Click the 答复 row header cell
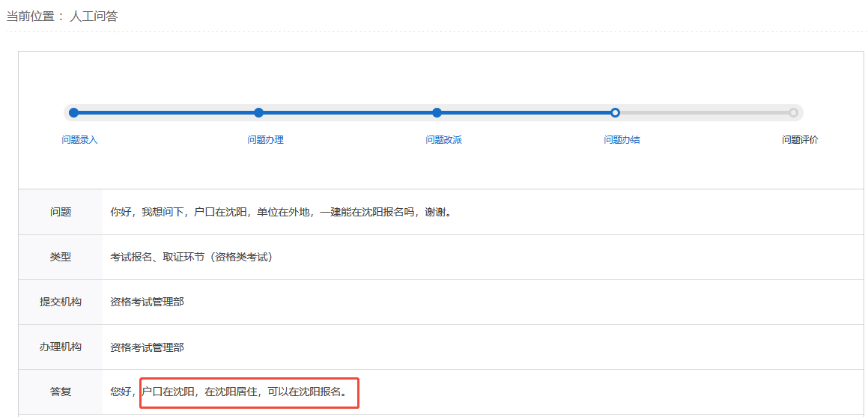The height and width of the screenshot is (417, 868). click(61, 392)
